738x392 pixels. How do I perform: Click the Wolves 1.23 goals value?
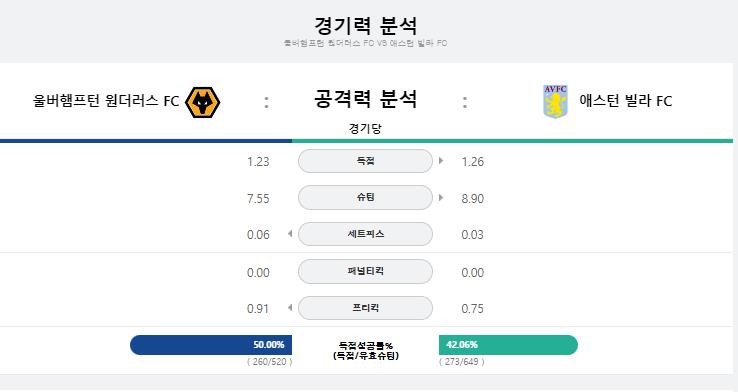click(x=258, y=162)
